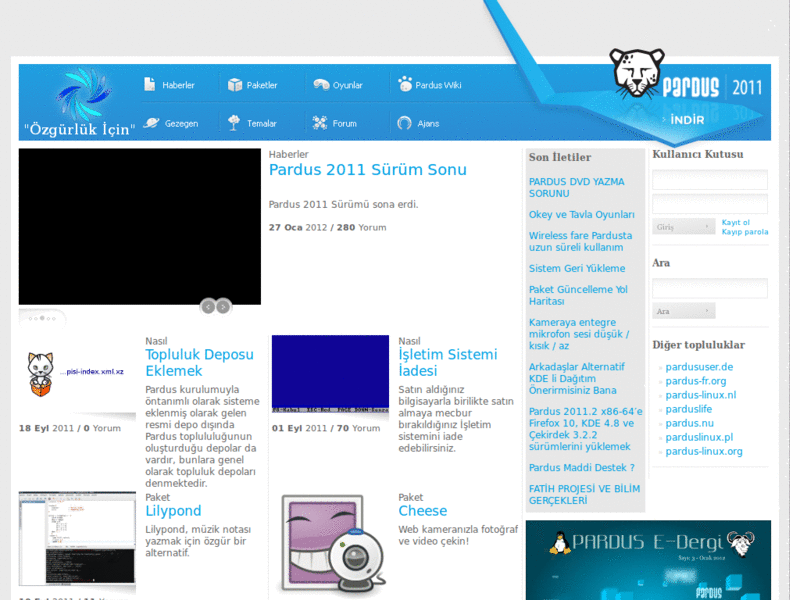Click the Haberler document icon
800x600 pixels.
click(x=149, y=84)
